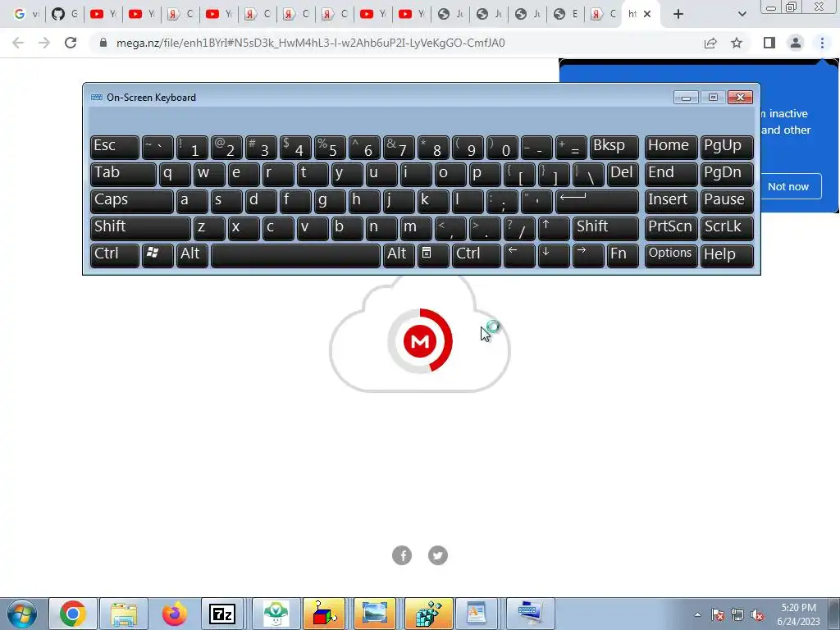The image size is (840, 630).
Task: Bookmark this page with the star icon
Action: pos(737,43)
